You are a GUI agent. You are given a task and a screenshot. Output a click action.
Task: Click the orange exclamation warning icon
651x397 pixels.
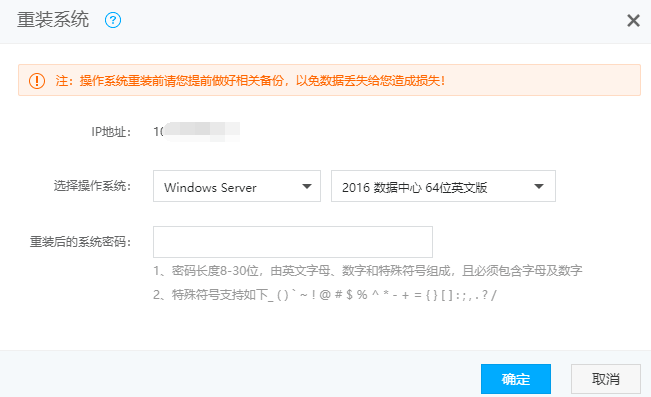37,81
